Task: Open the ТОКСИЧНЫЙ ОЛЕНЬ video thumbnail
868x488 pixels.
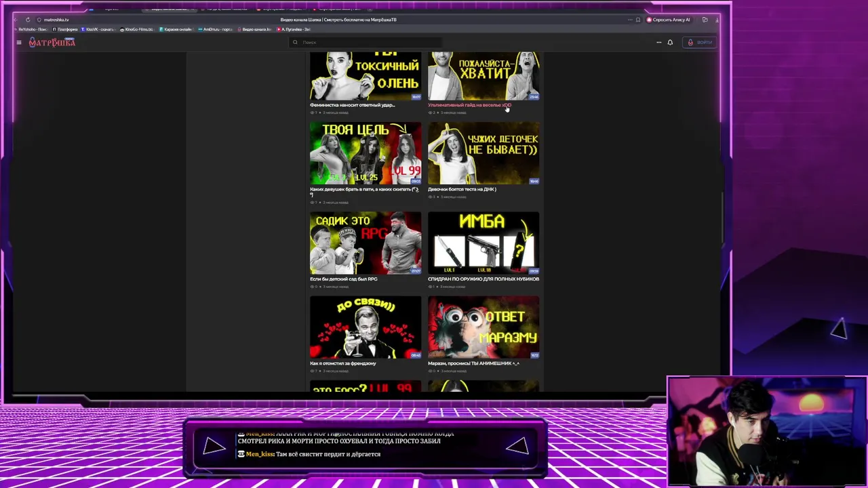Action: (366, 76)
